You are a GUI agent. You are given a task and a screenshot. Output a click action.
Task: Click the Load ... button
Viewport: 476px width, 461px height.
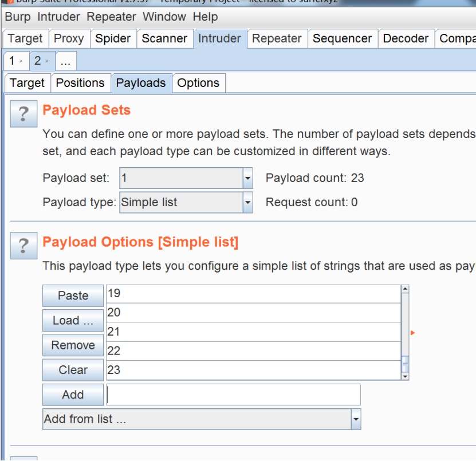[x=73, y=321]
